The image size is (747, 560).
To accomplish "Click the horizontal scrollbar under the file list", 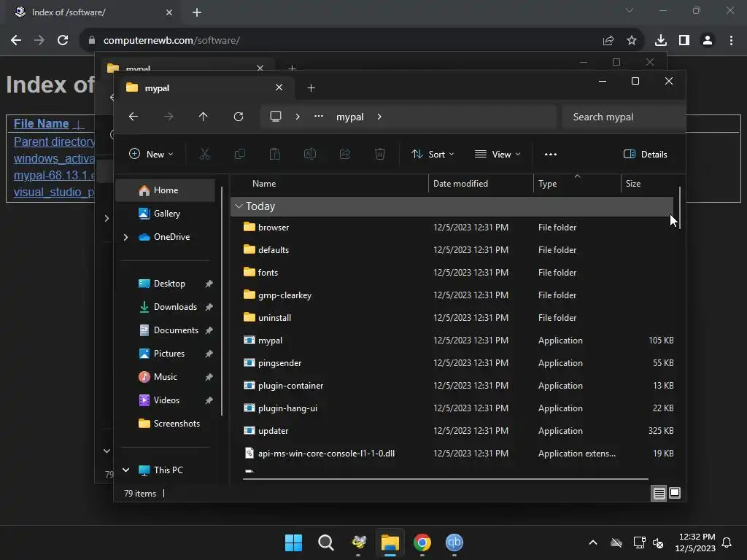I will [x=446, y=479].
